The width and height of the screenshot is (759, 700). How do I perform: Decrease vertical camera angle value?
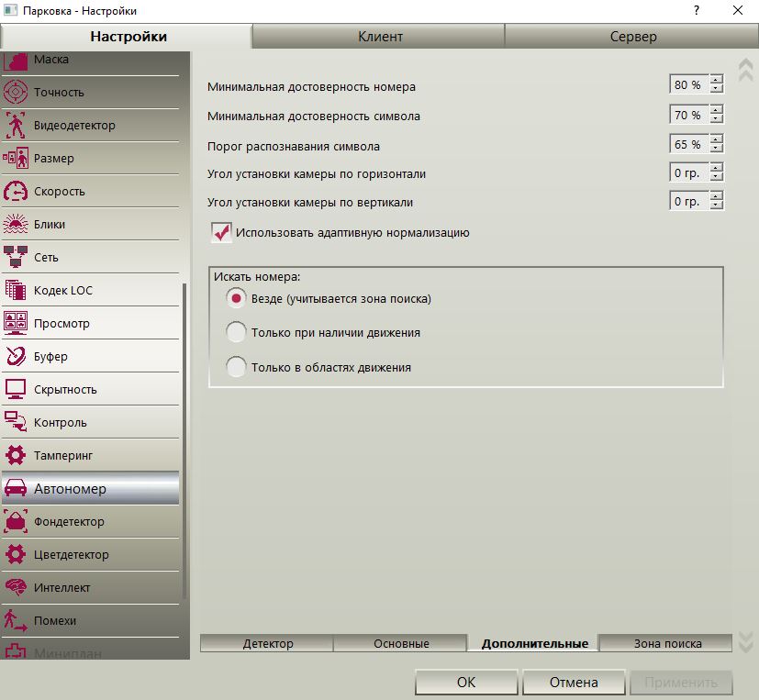716,205
